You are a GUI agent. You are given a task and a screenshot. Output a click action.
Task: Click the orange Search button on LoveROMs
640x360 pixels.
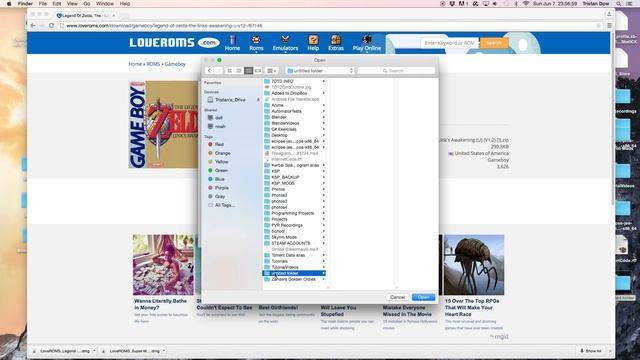[493, 43]
